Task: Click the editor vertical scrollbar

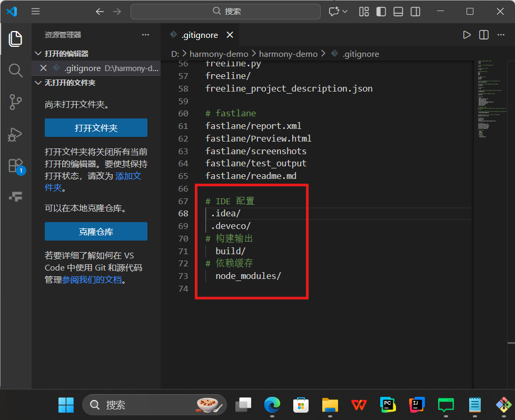Action: 511,224
